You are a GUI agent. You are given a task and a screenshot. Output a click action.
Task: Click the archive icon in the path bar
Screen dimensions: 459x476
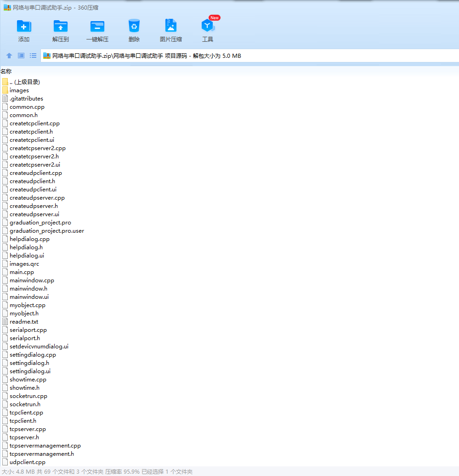point(47,56)
